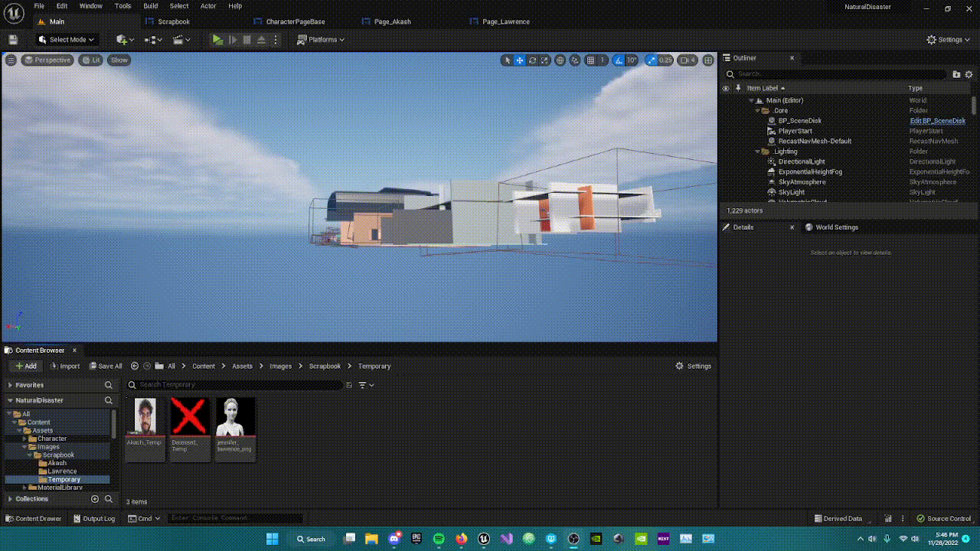Open Spotify from the Windows taskbar
This screenshot has width=980, height=551.
click(439, 539)
